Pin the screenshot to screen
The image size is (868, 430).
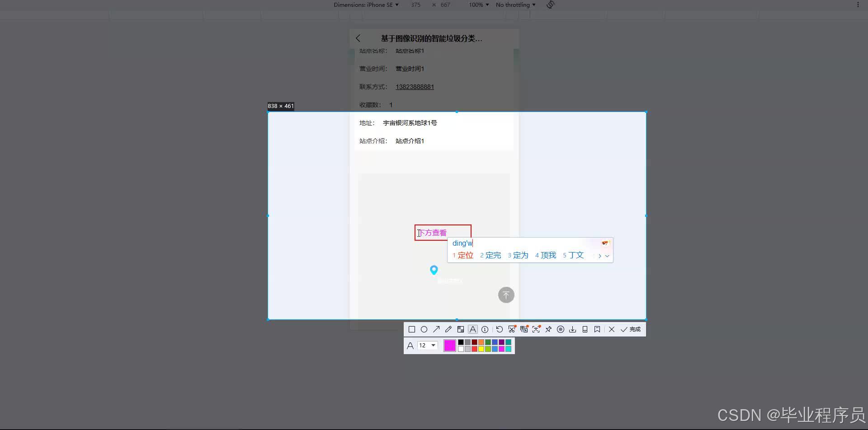pyautogui.click(x=548, y=329)
